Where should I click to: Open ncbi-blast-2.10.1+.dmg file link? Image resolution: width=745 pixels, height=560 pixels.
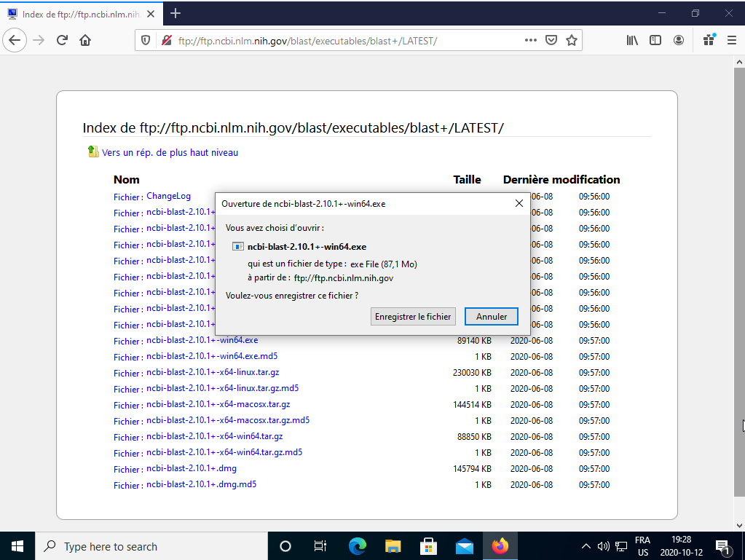(191, 468)
